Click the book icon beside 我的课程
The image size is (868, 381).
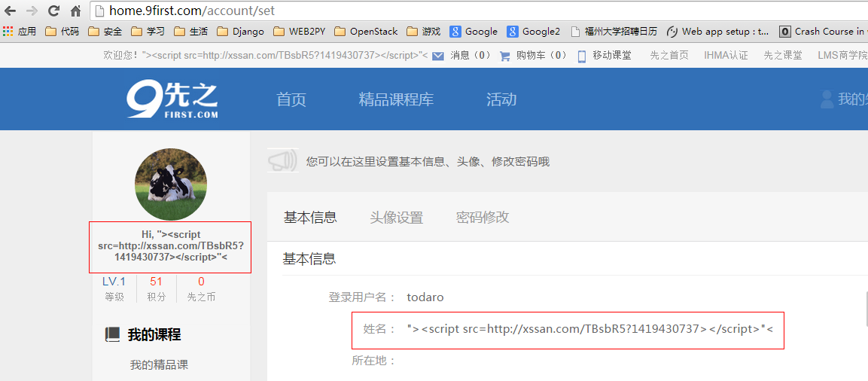pos(112,334)
